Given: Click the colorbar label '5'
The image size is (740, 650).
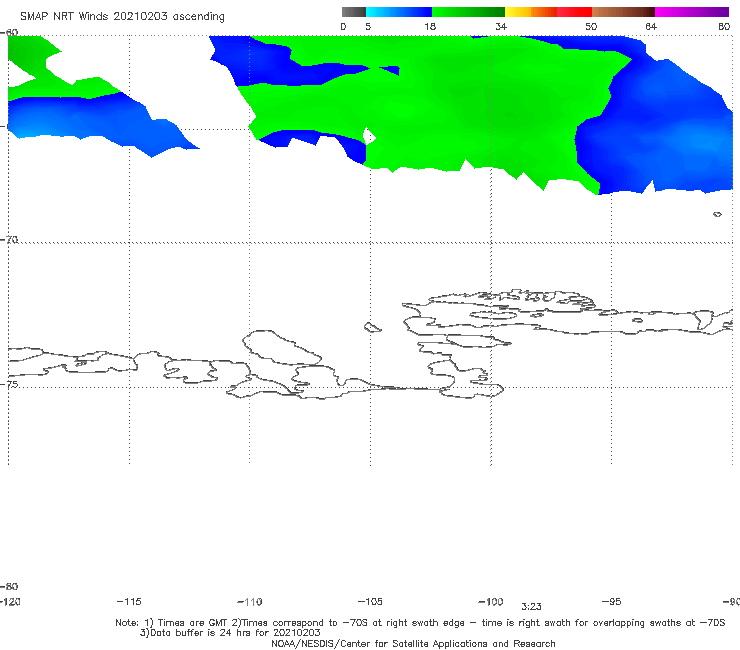Looking at the screenshot, I should 368,26.
